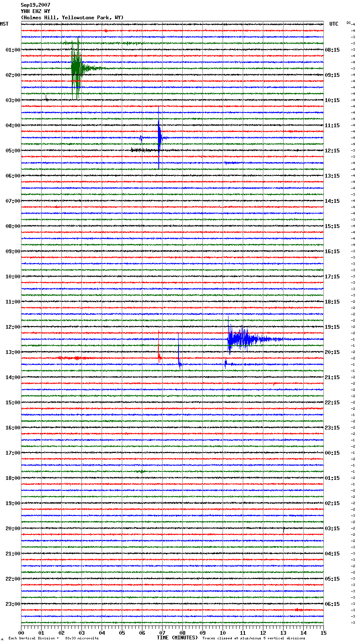Click the Holmes Hill, Yellowstone Park location title

[72, 18]
